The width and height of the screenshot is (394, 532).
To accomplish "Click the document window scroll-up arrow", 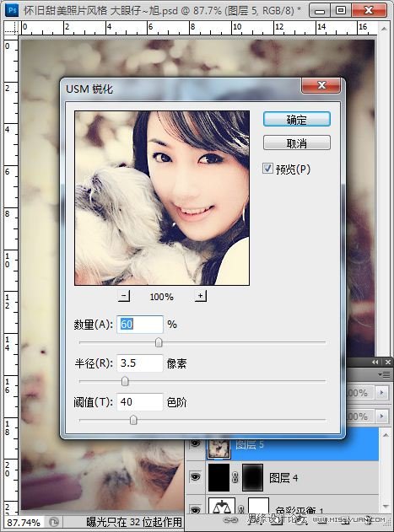I will [384, 29].
